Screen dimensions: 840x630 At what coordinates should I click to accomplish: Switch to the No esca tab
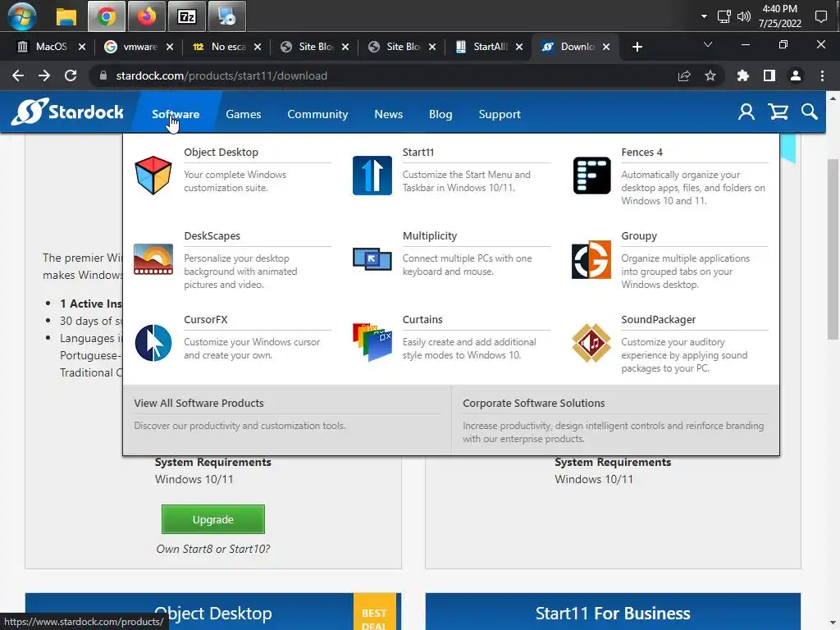pyautogui.click(x=227, y=47)
